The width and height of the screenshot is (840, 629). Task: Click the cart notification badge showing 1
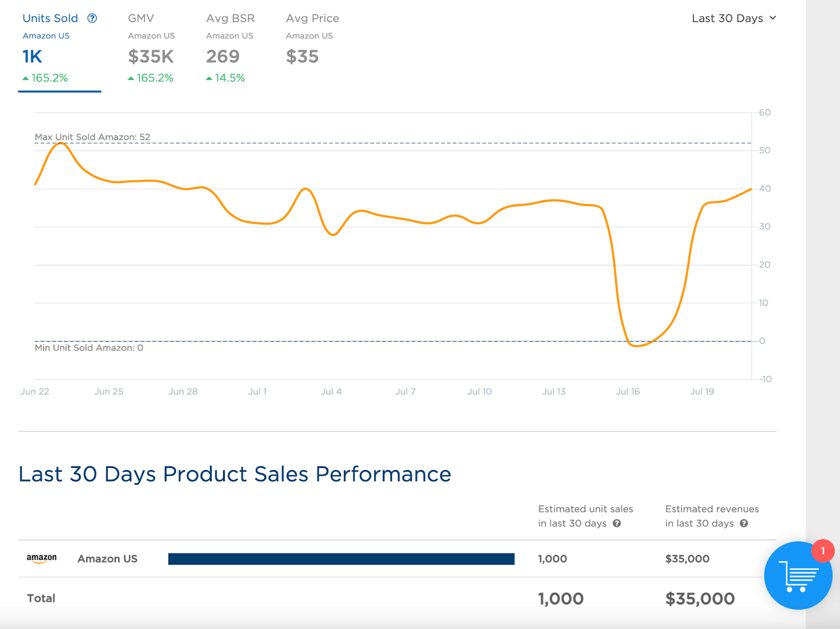(822, 551)
